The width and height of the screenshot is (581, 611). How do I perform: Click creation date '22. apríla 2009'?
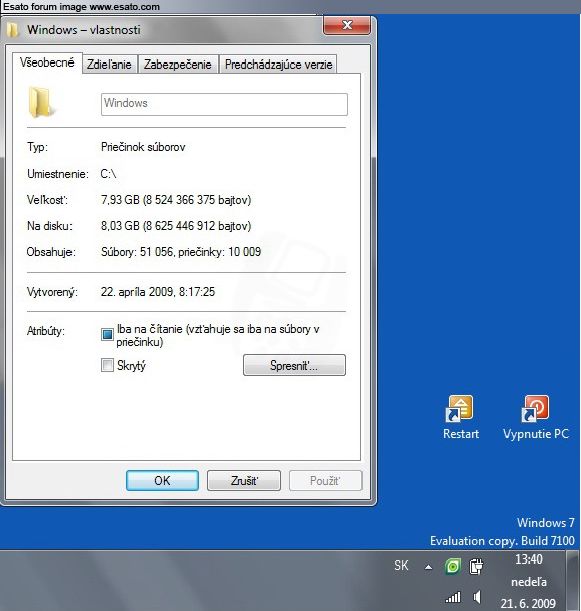(137, 292)
